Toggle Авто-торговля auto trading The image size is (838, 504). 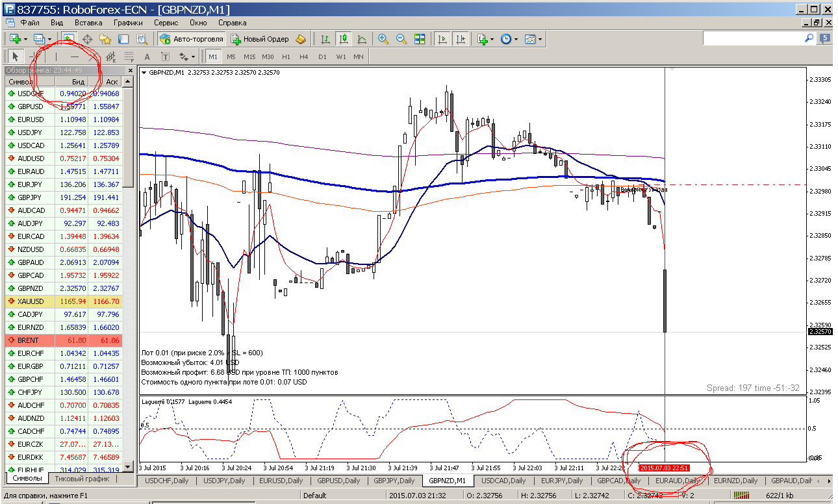(x=192, y=39)
